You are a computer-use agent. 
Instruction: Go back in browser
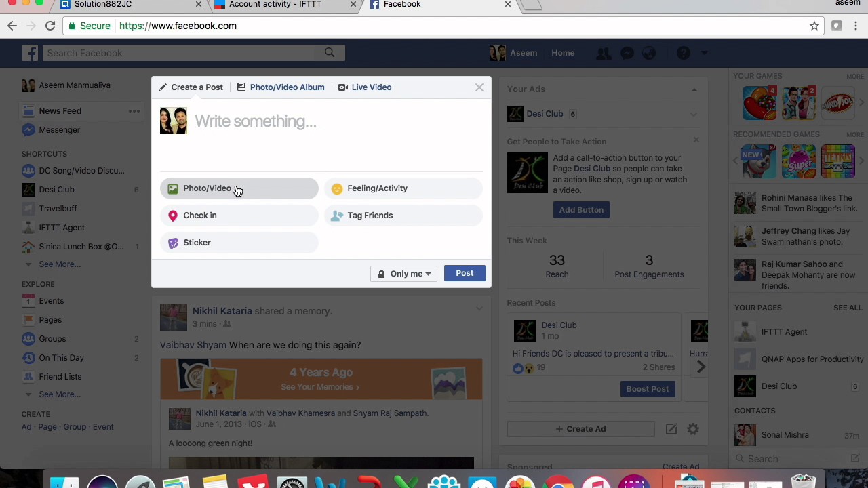tap(12, 26)
